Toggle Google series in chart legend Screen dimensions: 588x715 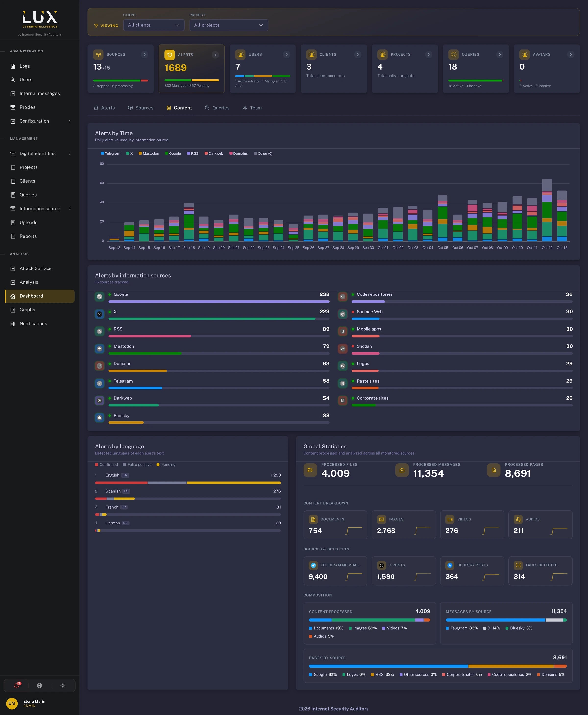[x=173, y=153]
